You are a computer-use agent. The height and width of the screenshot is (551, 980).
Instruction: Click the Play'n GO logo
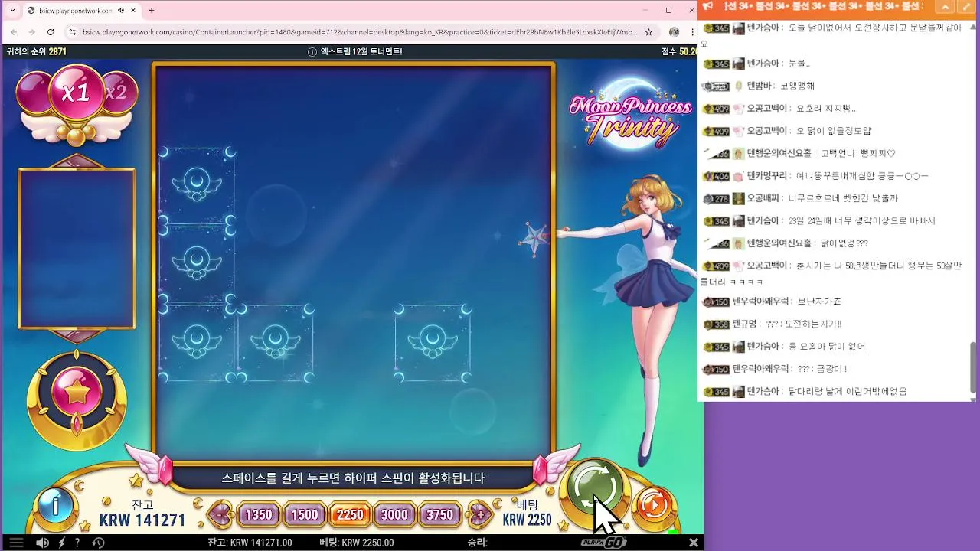click(603, 543)
